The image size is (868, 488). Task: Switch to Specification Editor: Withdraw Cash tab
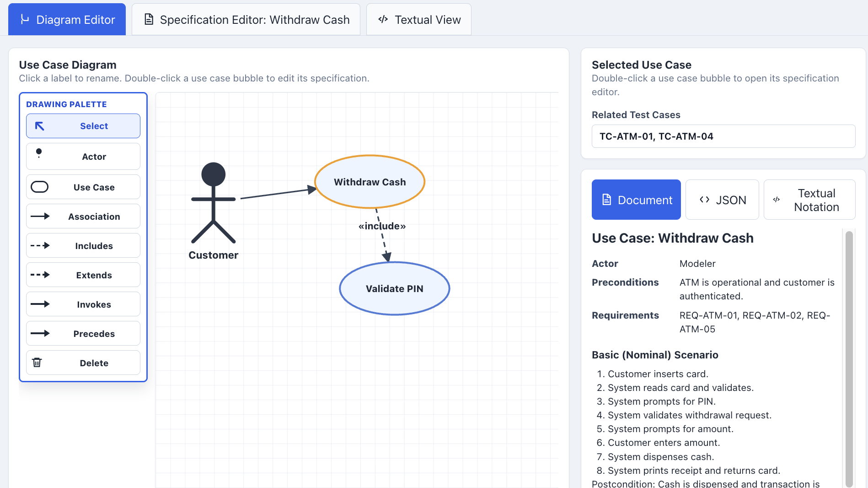tap(246, 19)
